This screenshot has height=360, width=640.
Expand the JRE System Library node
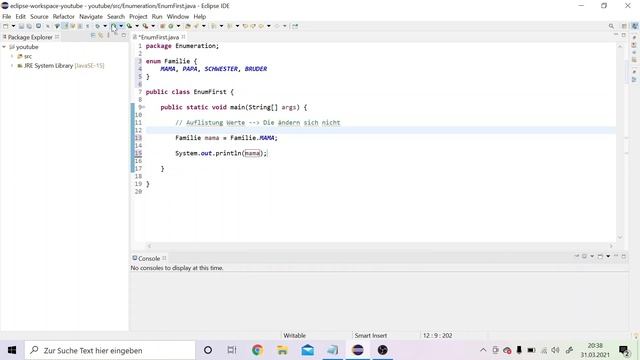point(12,65)
